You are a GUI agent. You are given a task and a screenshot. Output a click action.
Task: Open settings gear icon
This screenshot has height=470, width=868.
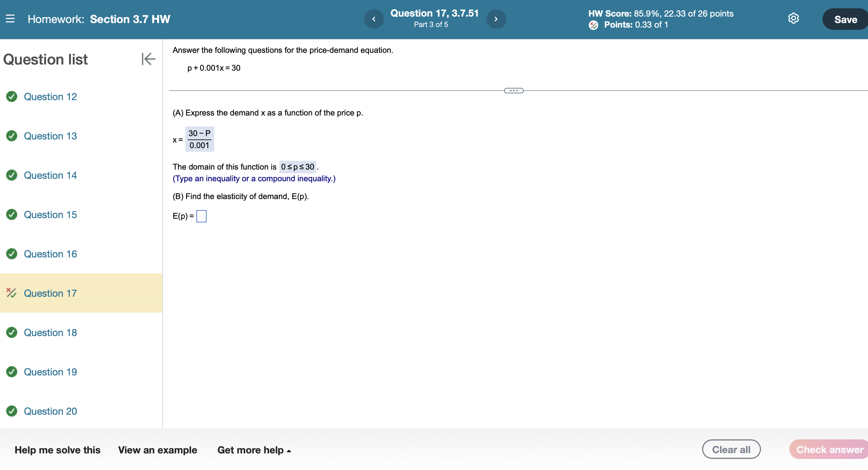click(793, 18)
